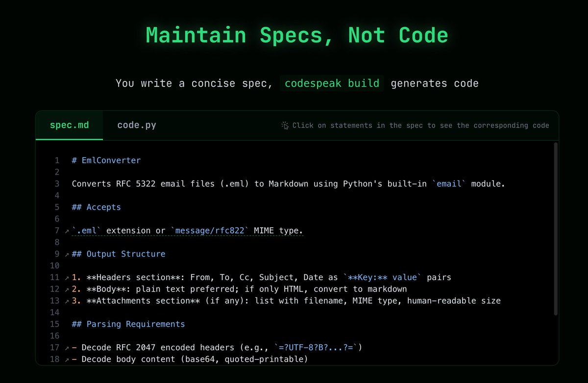
Task: Click the '# EmlConverter' heading text
Action: (x=106, y=160)
